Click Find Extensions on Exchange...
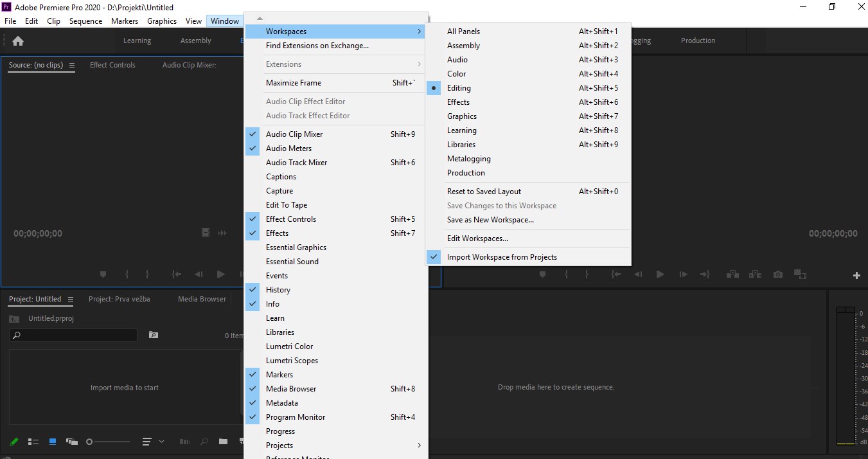This screenshot has height=459, width=868. pos(336,46)
